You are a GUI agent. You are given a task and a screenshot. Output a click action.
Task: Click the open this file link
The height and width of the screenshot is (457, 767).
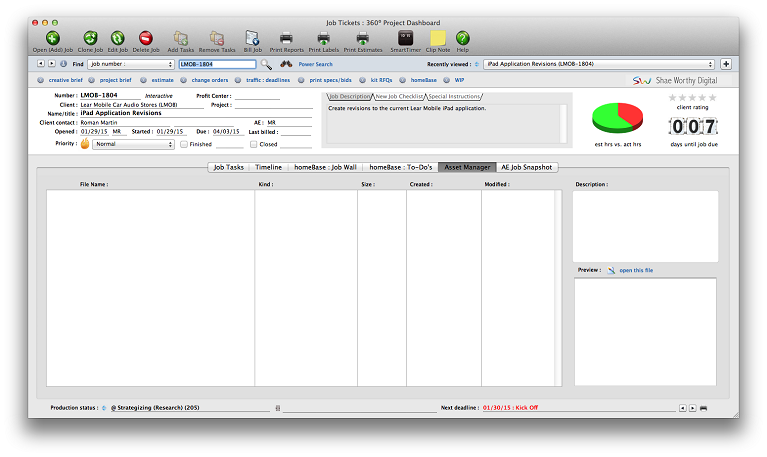[x=636, y=270]
